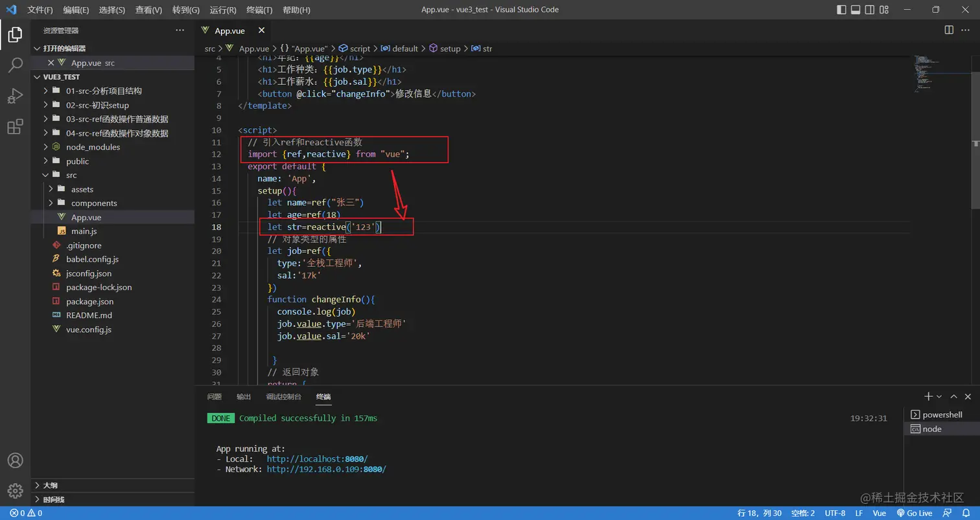This screenshot has height=520, width=980.
Task: Switch to the 调试控制台 panel tab
Action: pyautogui.click(x=283, y=396)
